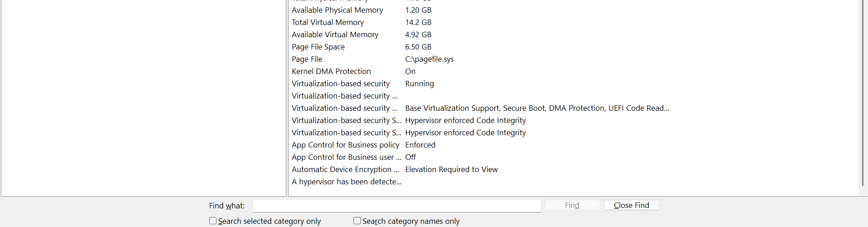Click the C:\pagefile.sys value

point(429,59)
